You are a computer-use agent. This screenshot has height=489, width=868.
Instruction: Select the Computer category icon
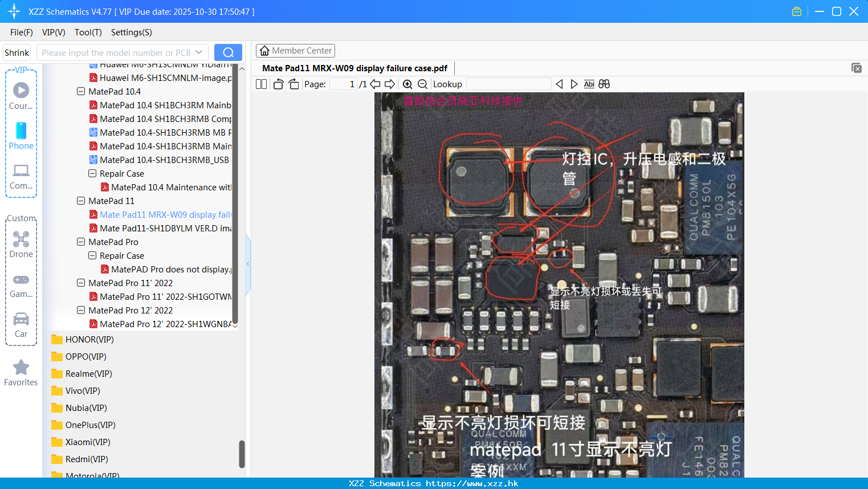pyautogui.click(x=21, y=176)
